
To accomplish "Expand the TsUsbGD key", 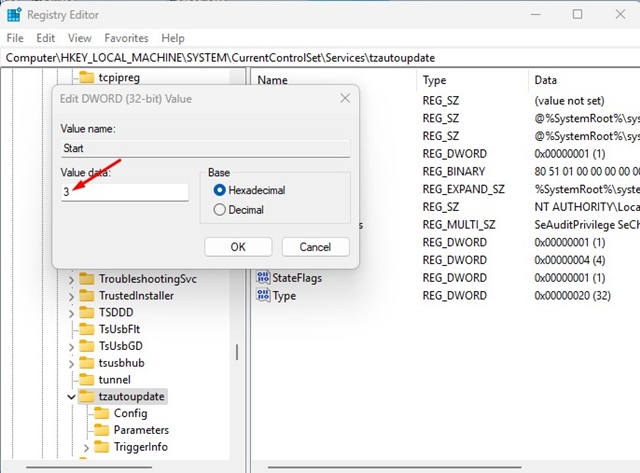I will click(71, 347).
